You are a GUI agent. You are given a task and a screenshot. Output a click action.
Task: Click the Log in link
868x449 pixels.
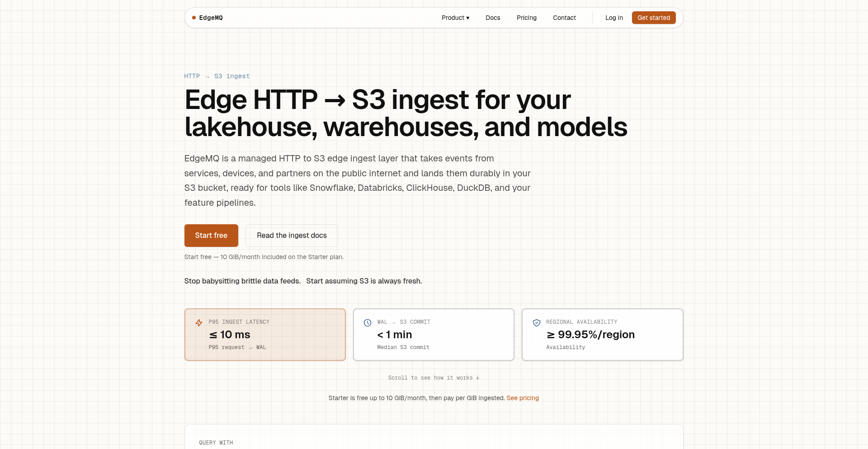(614, 18)
